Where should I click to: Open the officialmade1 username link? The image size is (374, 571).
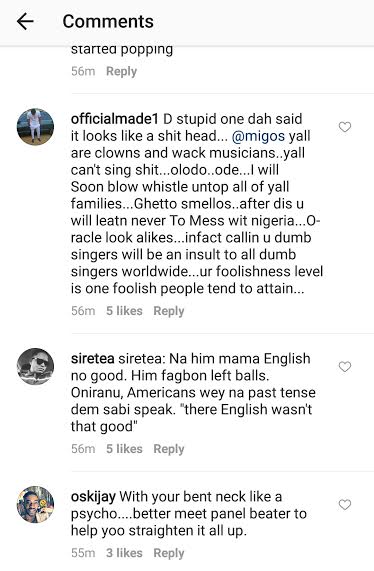pyautogui.click(x=115, y=119)
